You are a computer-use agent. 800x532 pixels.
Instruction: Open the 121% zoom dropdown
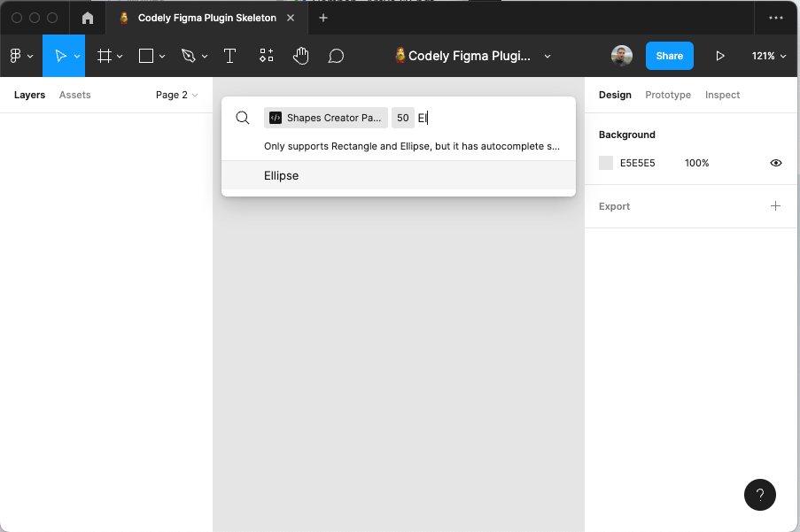click(768, 56)
